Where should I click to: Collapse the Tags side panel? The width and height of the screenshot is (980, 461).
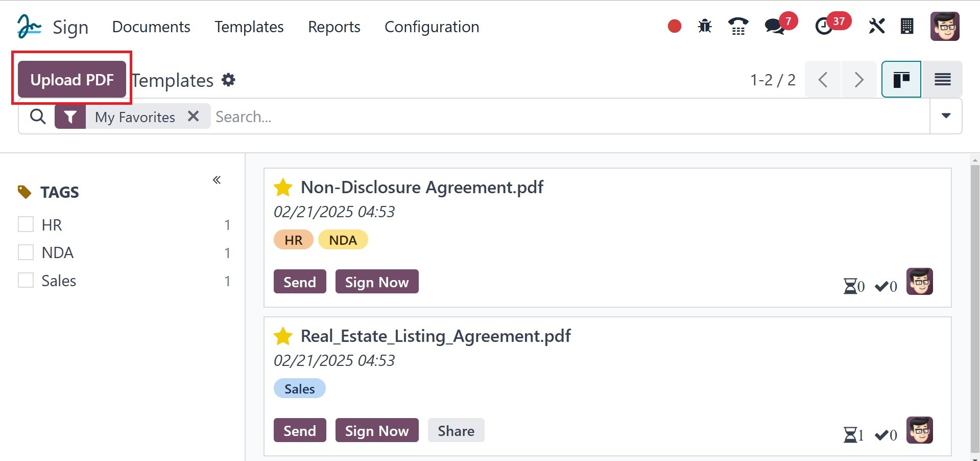click(217, 180)
